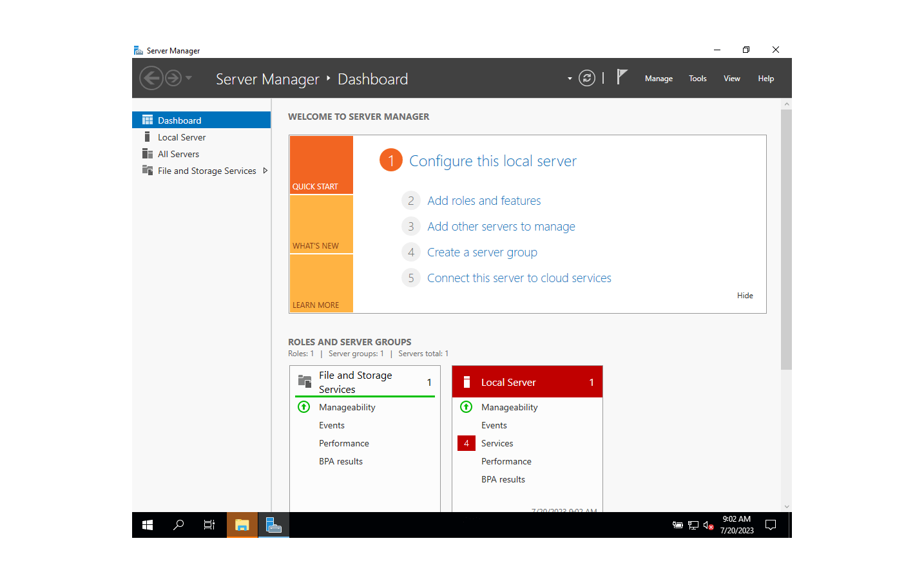Click Add roles and features link
This screenshot has width=924, height=581.
484,201
